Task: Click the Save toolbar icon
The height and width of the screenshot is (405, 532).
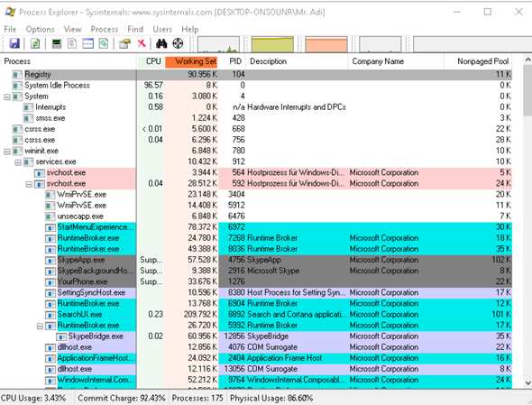Action: click(14, 43)
